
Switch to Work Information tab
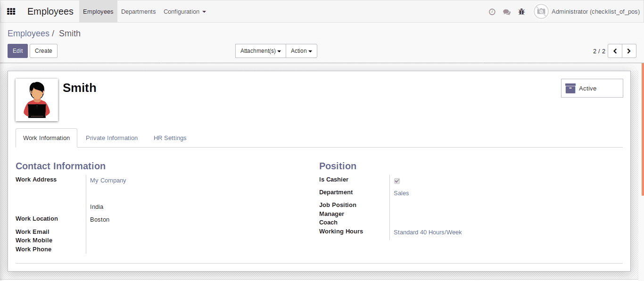point(46,138)
